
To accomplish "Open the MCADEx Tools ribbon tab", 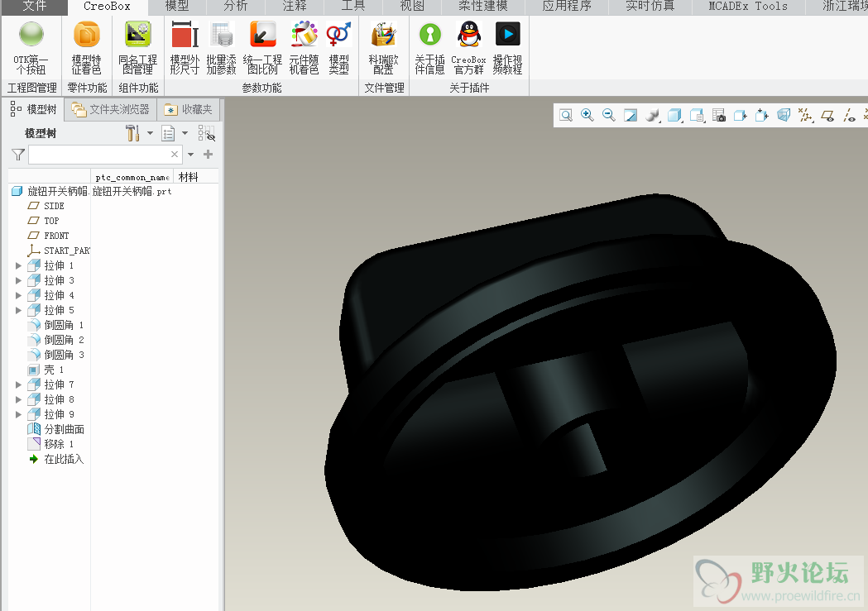I will [x=748, y=6].
